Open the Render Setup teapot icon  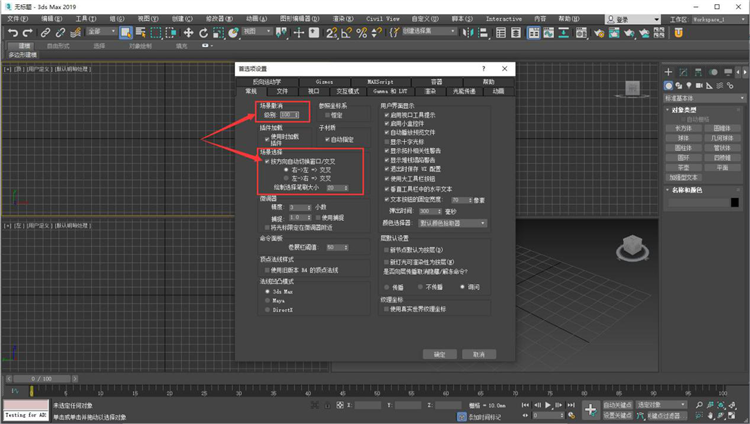tap(599, 33)
